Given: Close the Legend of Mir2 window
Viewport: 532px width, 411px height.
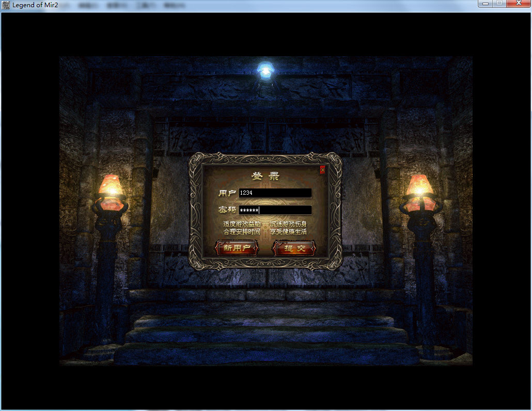Looking at the screenshot, I should tap(519, 4).
